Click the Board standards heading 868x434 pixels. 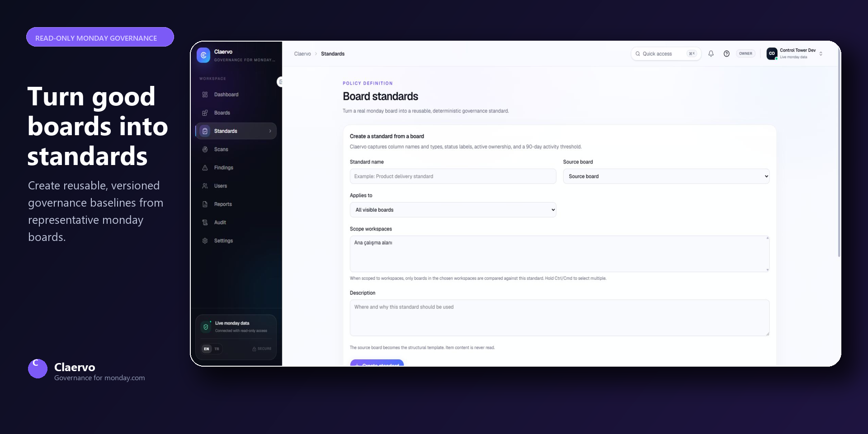[380, 96]
